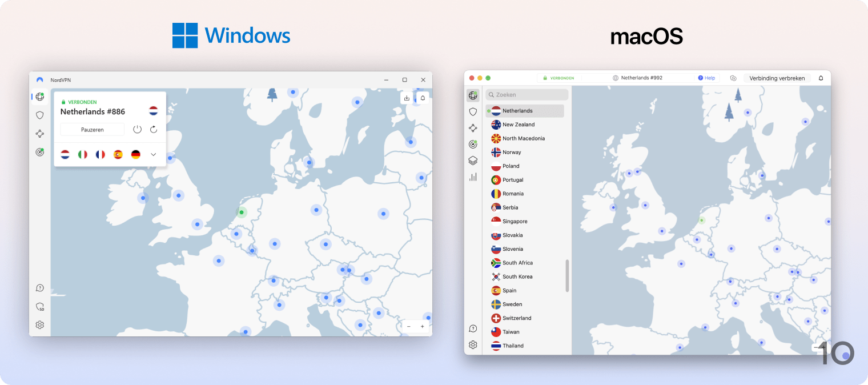
Task: Zoom in with the plus button on the Windows map
Action: (423, 327)
